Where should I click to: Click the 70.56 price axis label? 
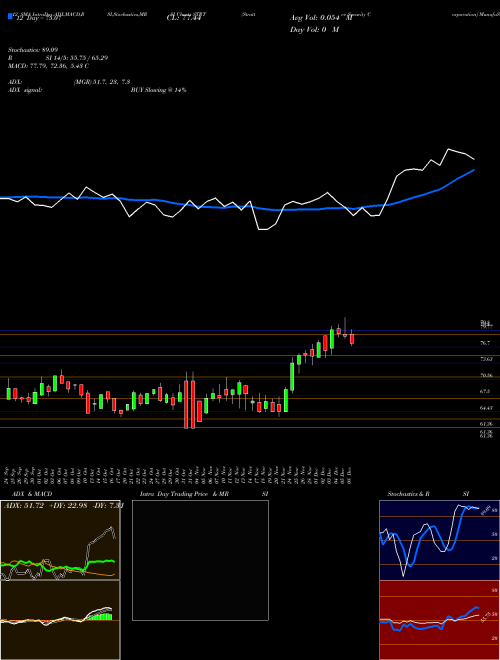click(486, 375)
